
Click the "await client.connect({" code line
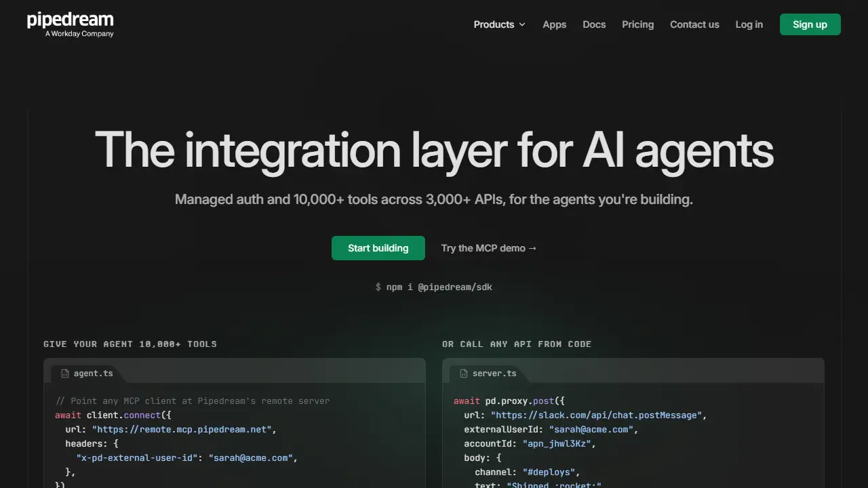coord(113,415)
